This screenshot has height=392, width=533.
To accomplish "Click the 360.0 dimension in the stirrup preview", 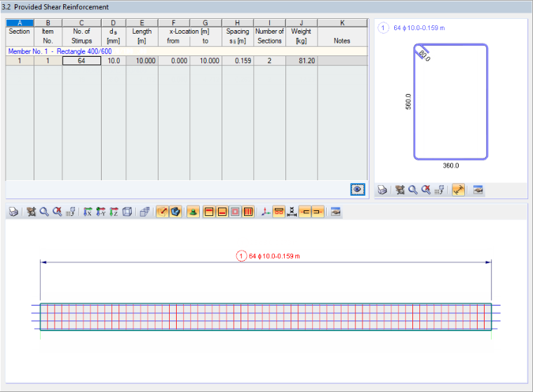I will (x=451, y=165).
